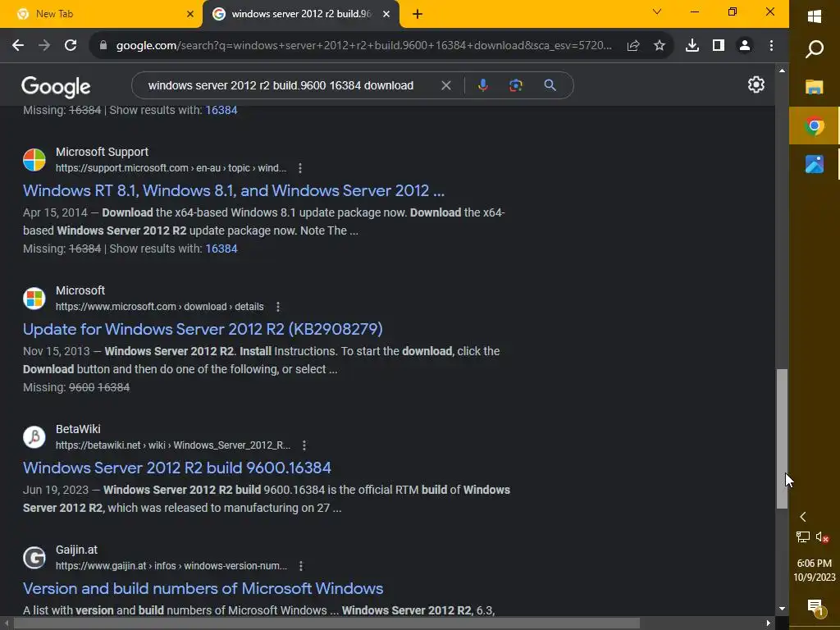Show results with 16384 under Microsoft Support result
840x630 pixels.
tap(221, 249)
